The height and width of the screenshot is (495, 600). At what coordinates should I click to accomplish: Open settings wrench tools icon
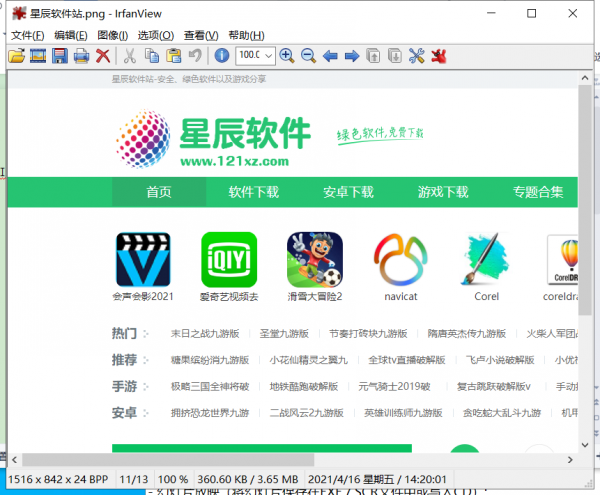pos(416,56)
